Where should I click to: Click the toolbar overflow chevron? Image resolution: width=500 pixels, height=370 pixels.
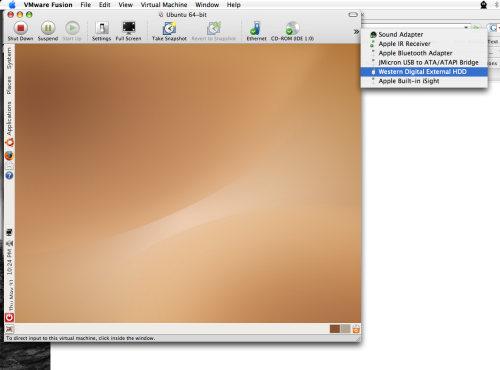pyautogui.click(x=356, y=32)
